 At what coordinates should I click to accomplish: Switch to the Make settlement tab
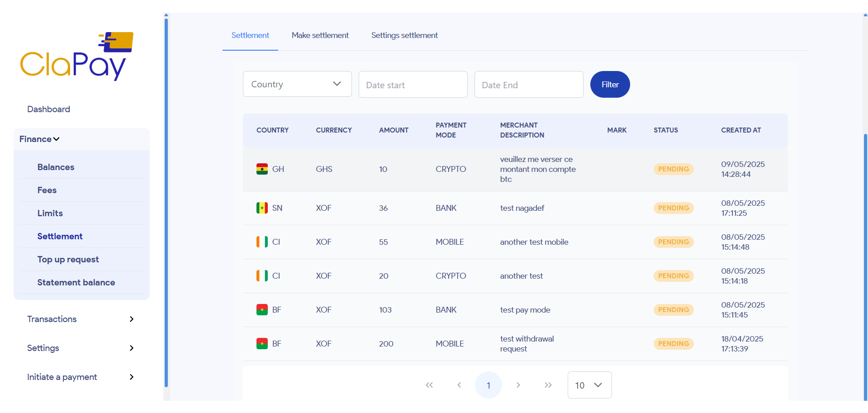[320, 35]
